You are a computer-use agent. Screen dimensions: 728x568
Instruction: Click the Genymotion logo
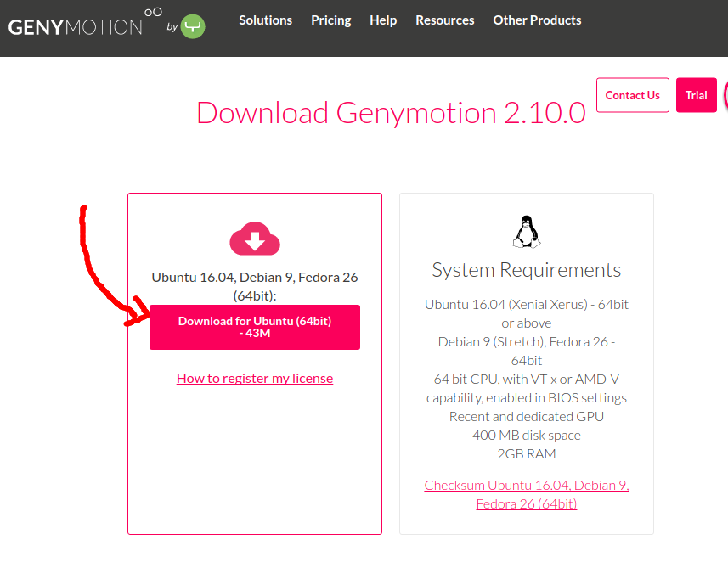85,23
